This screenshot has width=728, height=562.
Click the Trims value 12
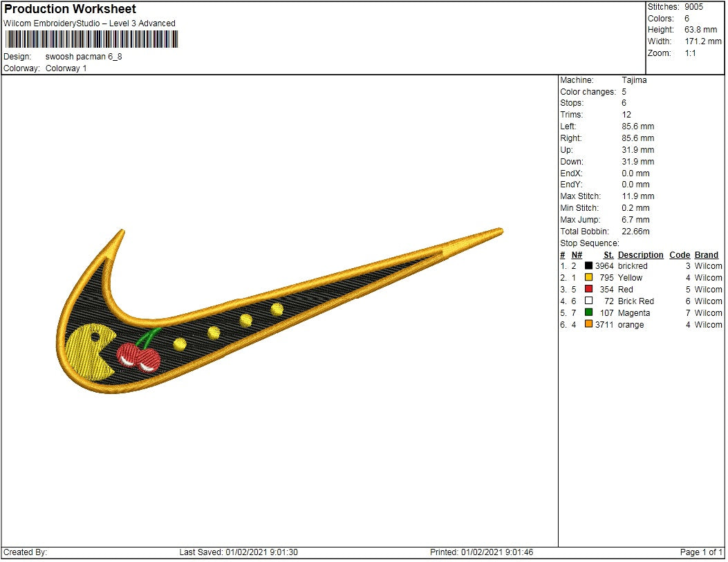click(628, 115)
